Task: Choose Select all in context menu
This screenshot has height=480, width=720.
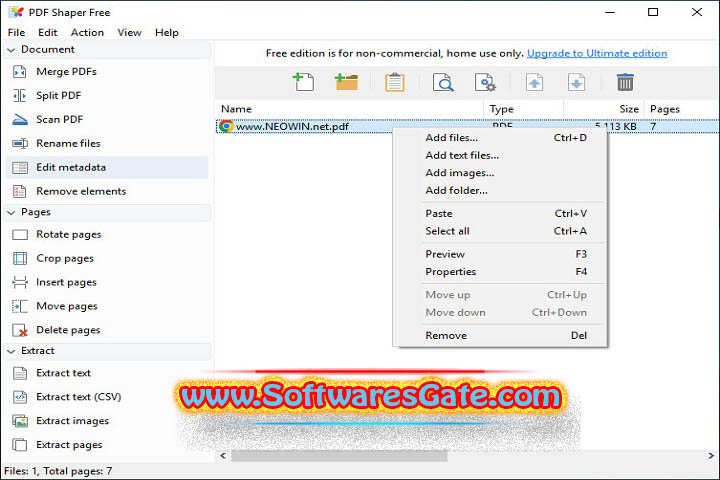Action: click(x=500, y=231)
